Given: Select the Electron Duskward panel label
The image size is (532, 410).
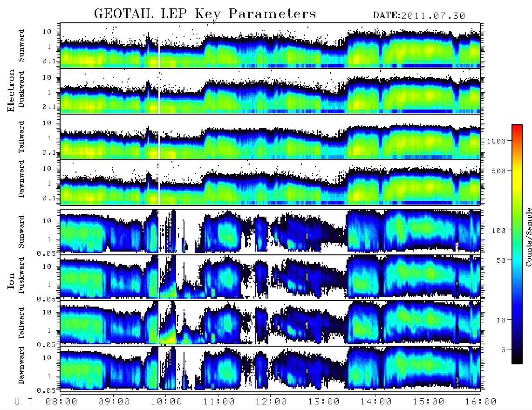Looking at the screenshot, I should (21, 89).
